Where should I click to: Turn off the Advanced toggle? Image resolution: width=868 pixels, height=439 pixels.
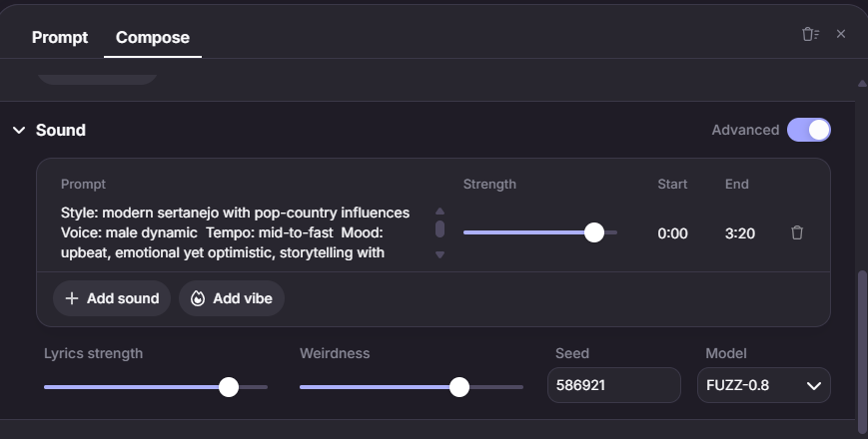point(808,130)
